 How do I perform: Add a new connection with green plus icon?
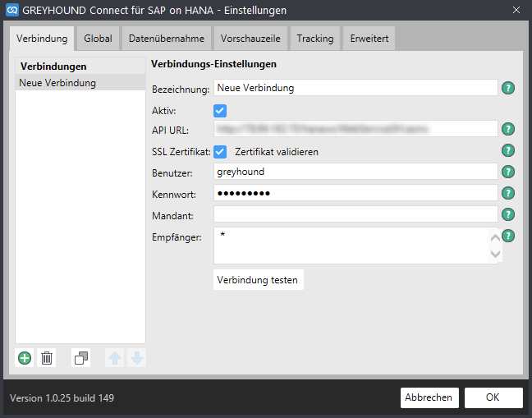[x=25, y=358]
